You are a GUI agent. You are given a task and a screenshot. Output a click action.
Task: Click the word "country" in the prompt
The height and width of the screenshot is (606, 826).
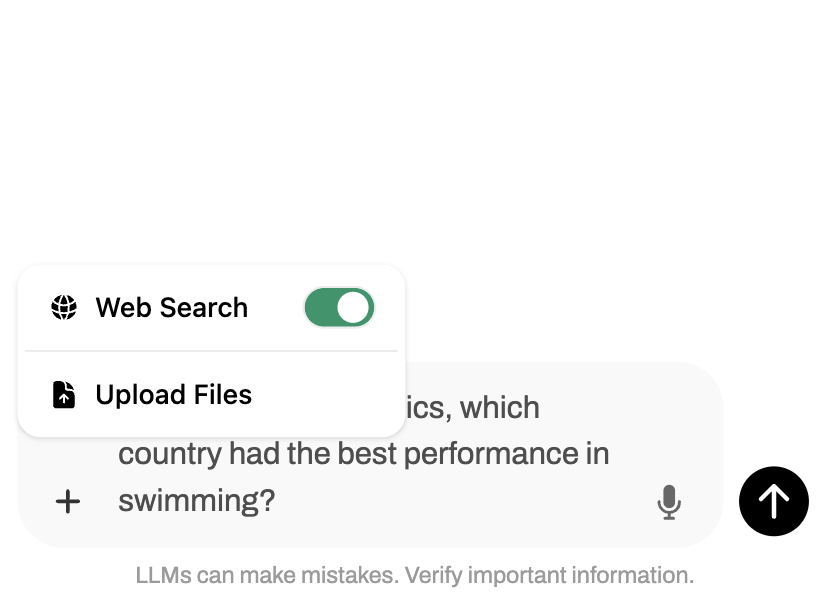click(x=169, y=454)
